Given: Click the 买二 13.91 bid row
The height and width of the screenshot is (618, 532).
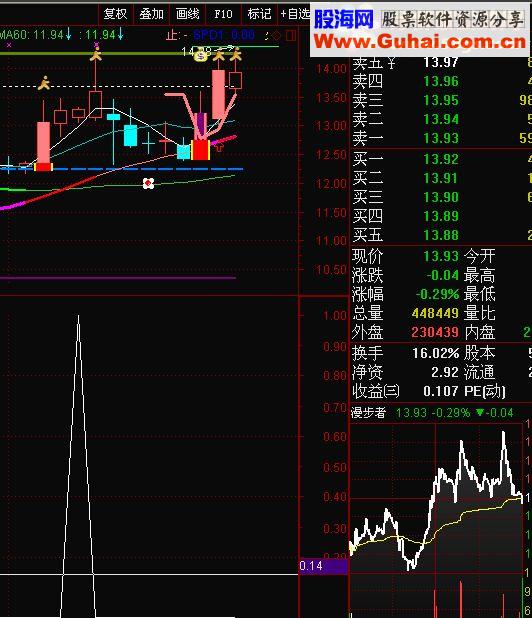Looking at the screenshot, I should pos(441,178).
